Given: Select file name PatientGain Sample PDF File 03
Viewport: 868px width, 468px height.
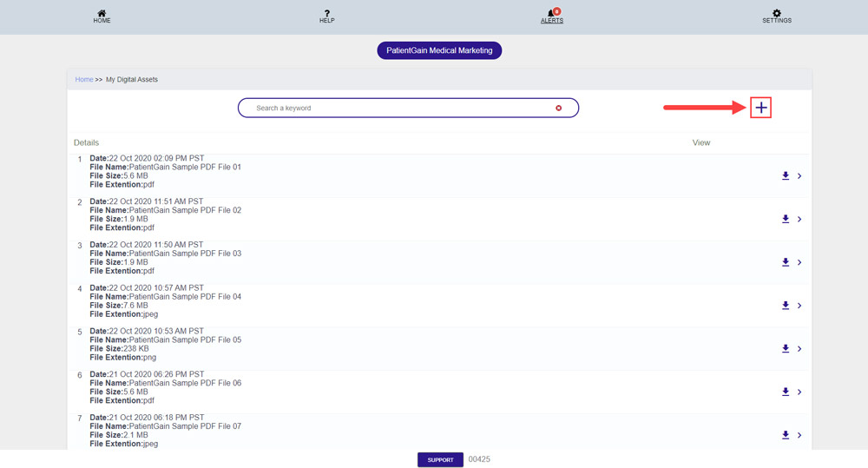Looking at the screenshot, I should 185,254.
